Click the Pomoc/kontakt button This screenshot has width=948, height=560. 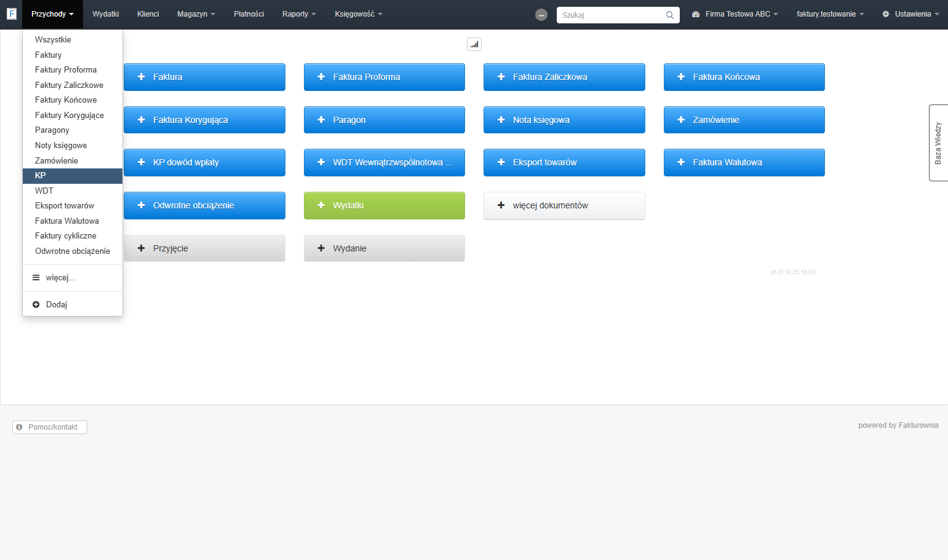pos(50,427)
